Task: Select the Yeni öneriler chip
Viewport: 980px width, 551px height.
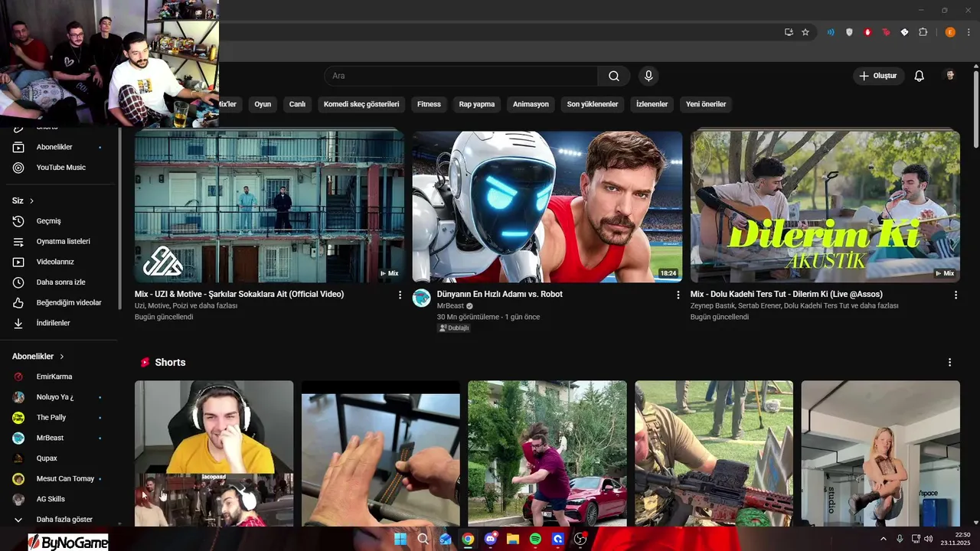Action: (x=705, y=104)
